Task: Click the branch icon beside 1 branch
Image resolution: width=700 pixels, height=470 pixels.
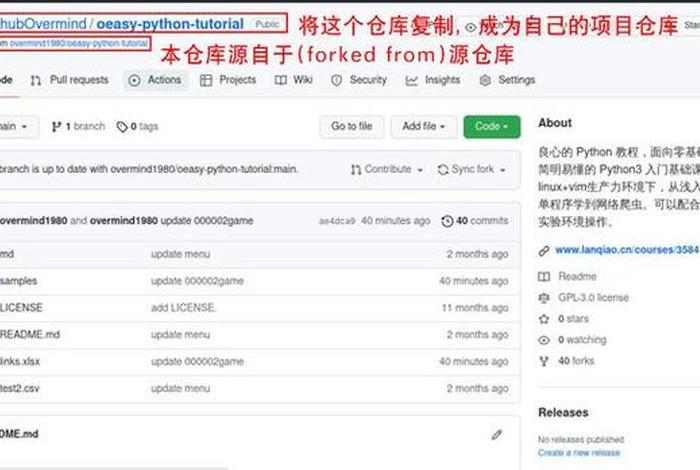Action: pyautogui.click(x=56, y=127)
